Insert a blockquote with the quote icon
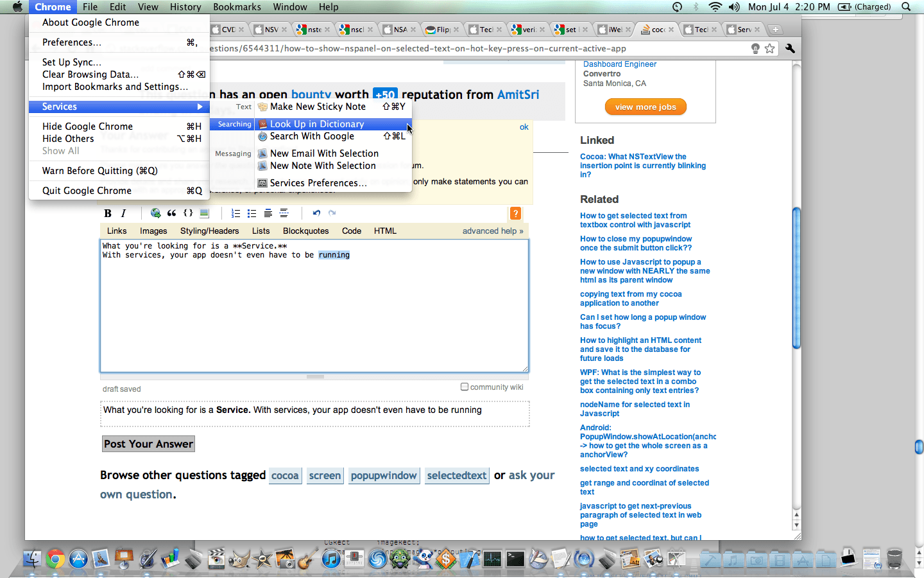The width and height of the screenshot is (924, 578). [171, 213]
